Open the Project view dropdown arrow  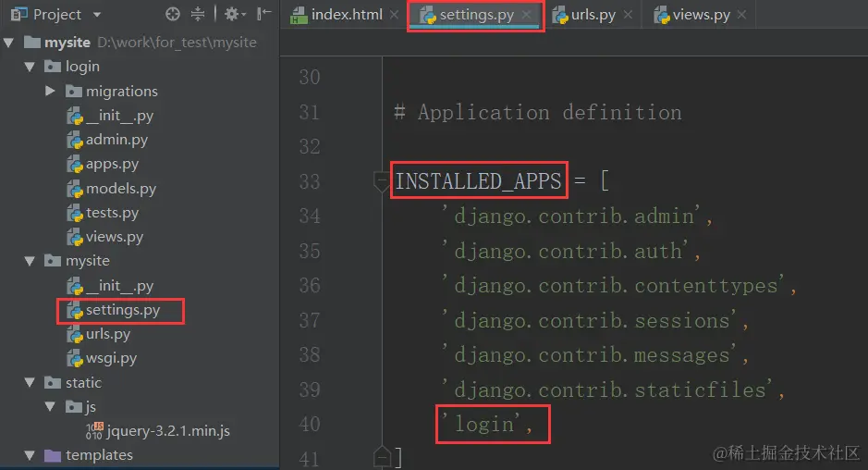97,15
